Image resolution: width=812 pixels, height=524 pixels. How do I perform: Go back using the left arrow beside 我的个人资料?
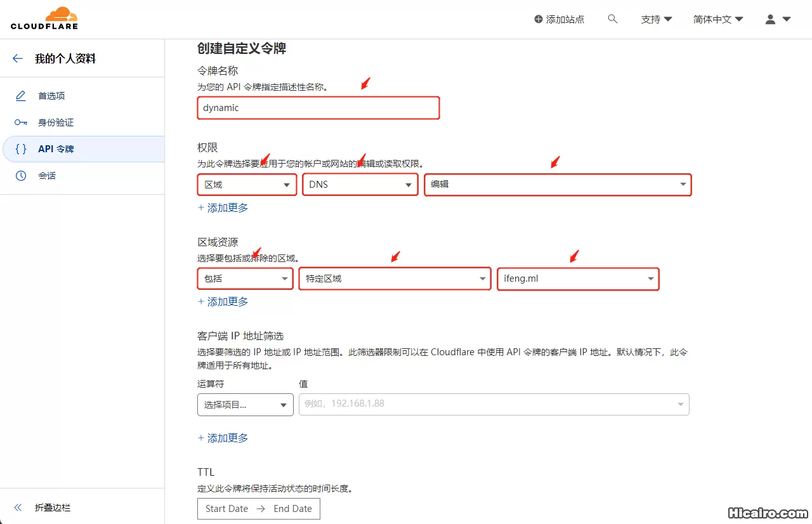click(x=17, y=58)
